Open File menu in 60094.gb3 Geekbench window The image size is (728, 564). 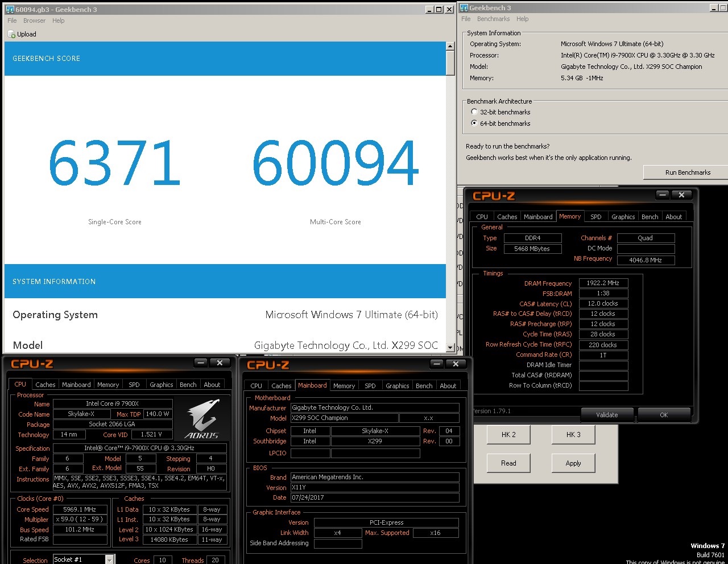click(x=12, y=20)
